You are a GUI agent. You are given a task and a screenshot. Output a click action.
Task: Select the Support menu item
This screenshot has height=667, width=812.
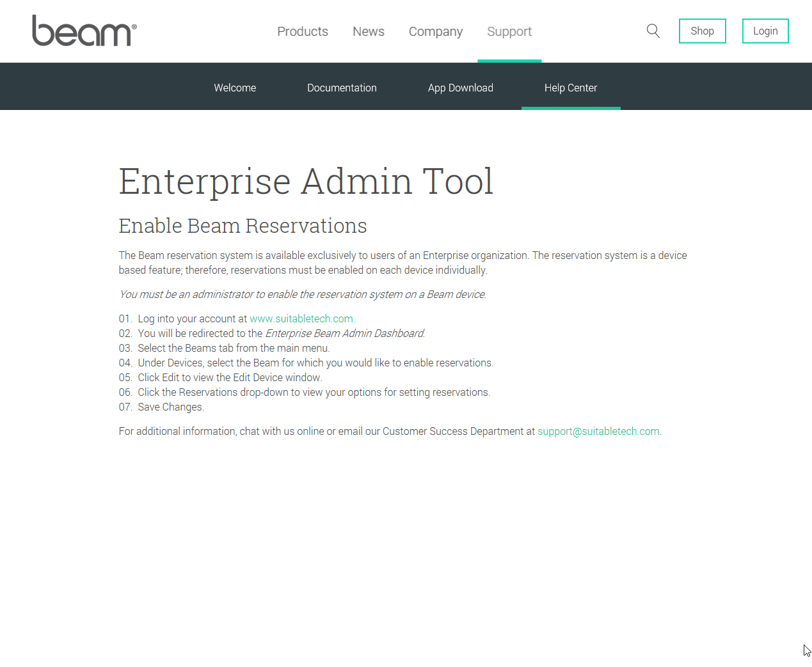[x=509, y=31]
